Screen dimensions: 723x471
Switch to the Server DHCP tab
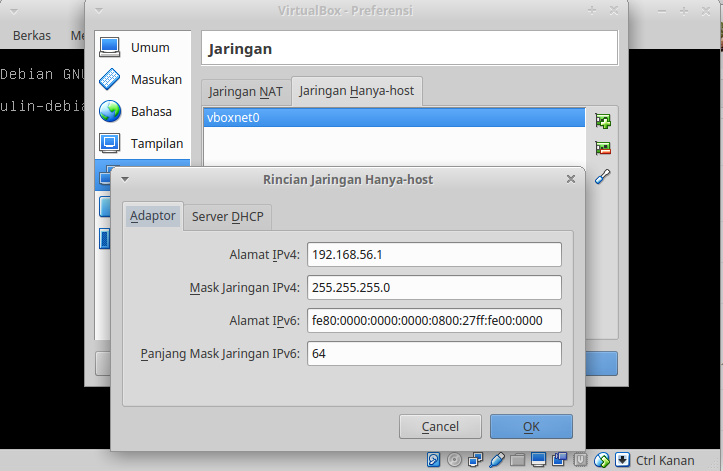click(227, 217)
